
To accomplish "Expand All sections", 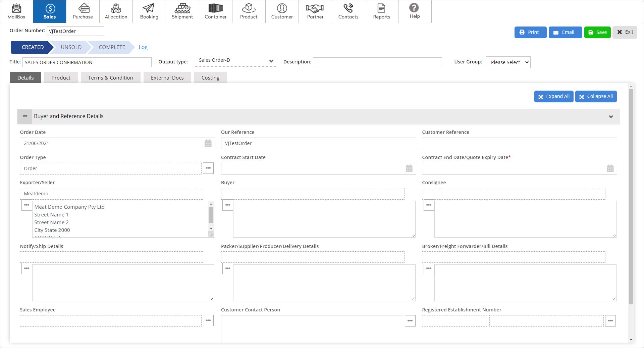I will coord(554,96).
